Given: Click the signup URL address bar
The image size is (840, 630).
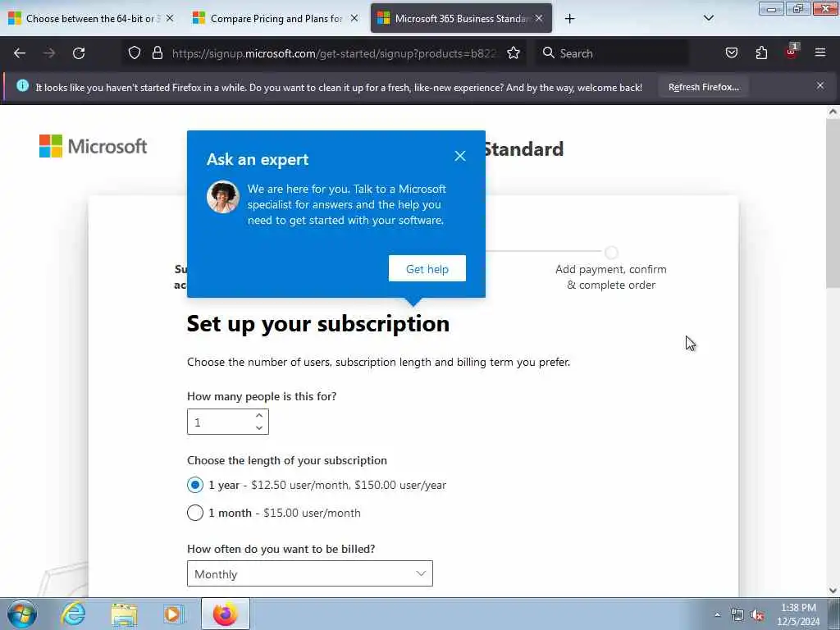Looking at the screenshot, I should point(335,53).
